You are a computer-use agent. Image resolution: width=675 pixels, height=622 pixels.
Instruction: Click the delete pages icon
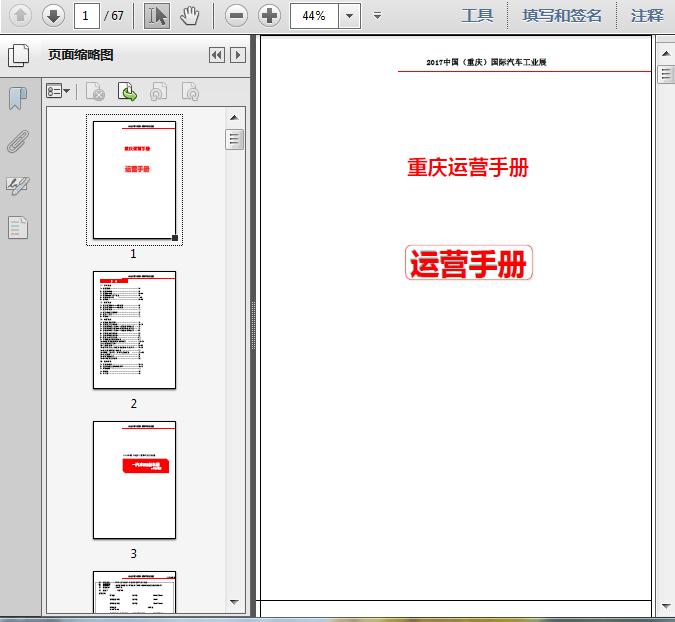pyautogui.click(x=96, y=92)
